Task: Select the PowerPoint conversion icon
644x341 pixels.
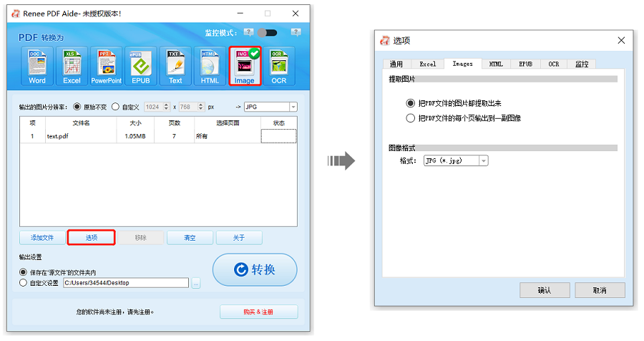Action: click(x=107, y=66)
